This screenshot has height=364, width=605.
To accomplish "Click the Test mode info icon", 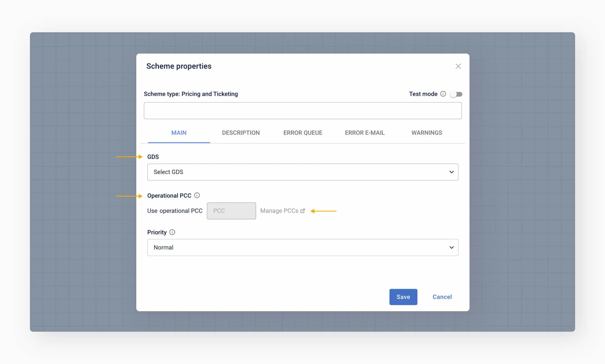I will click(x=443, y=94).
